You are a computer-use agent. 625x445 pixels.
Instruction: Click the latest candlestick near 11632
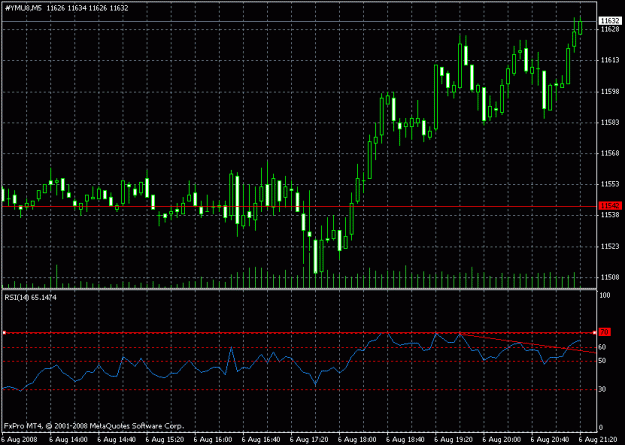580,26
